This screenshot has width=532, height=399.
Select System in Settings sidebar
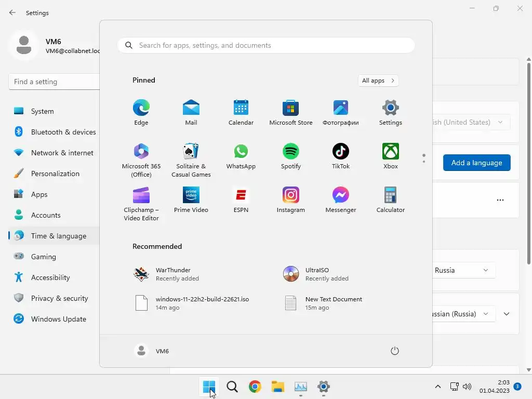[54, 111]
